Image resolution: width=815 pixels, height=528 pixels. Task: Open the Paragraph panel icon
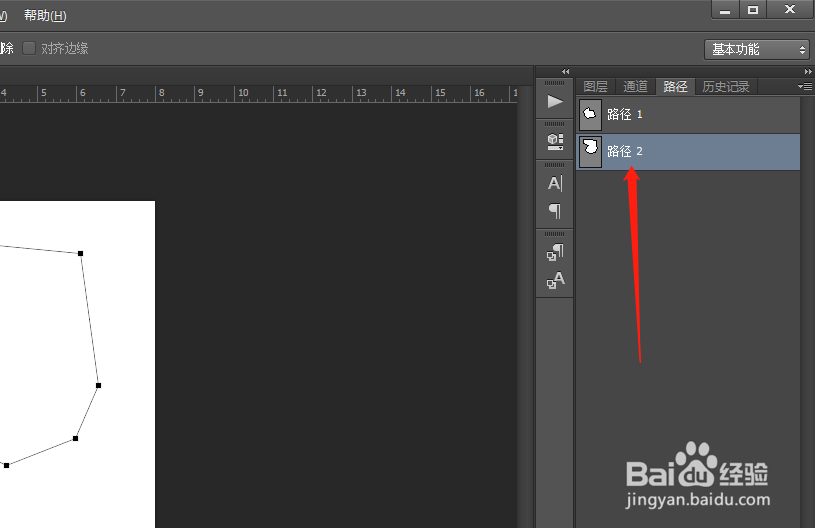[555, 210]
